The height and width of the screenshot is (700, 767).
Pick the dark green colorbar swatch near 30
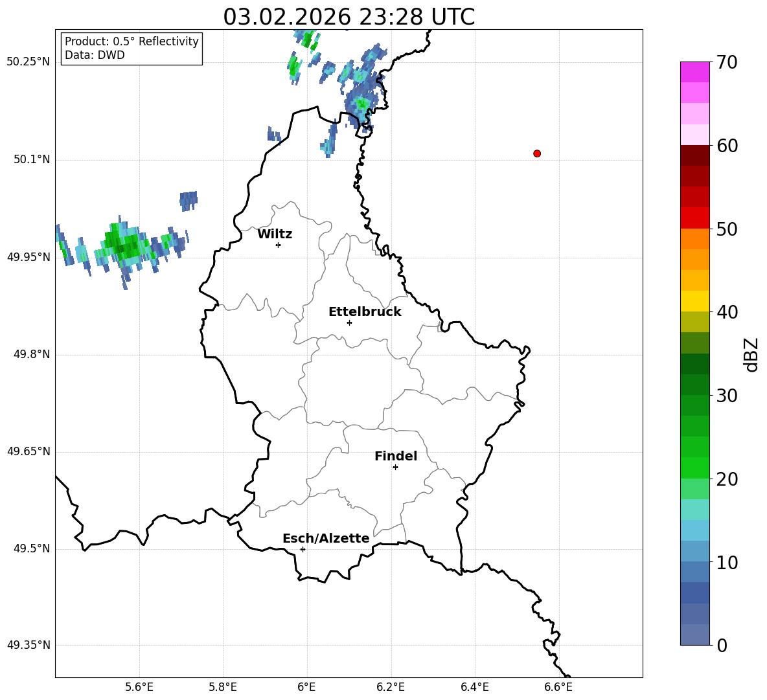coord(694,385)
